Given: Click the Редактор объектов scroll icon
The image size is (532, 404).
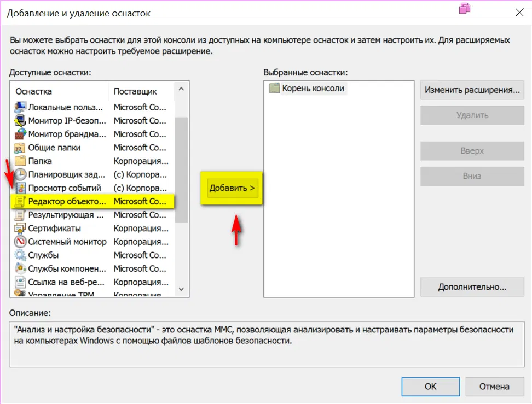Looking at the screenshot, I should [x=20, y=201].
